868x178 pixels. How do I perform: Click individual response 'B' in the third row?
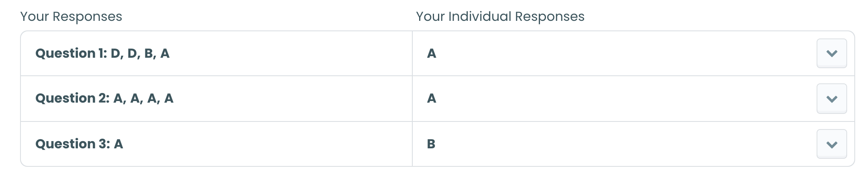point(431,144)
